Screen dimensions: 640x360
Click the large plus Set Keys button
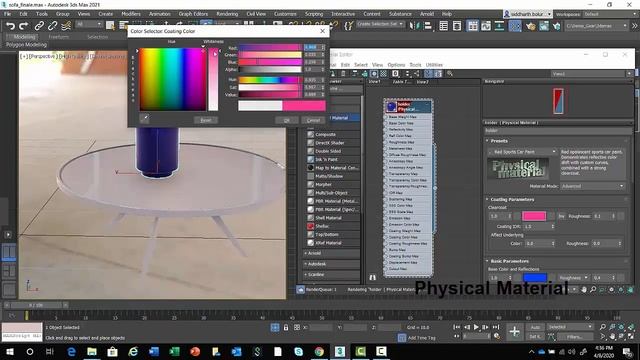point(515,331)
